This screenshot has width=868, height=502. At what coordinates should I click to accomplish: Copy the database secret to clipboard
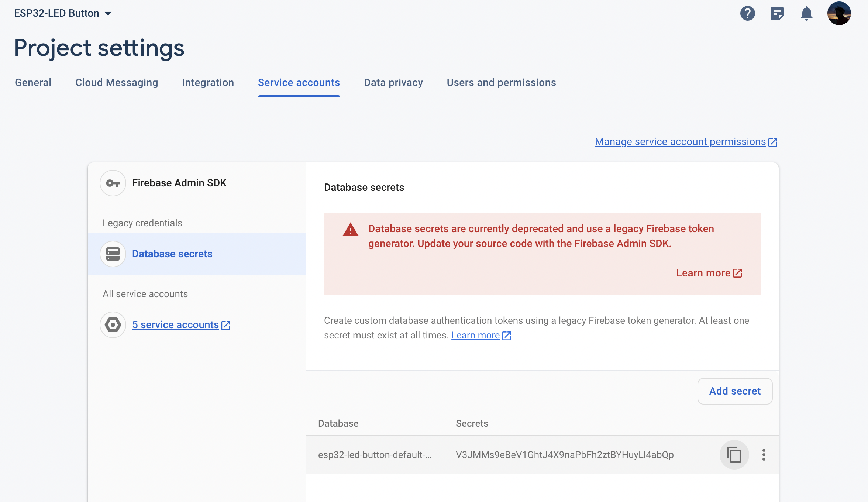(x=734, y=454)
